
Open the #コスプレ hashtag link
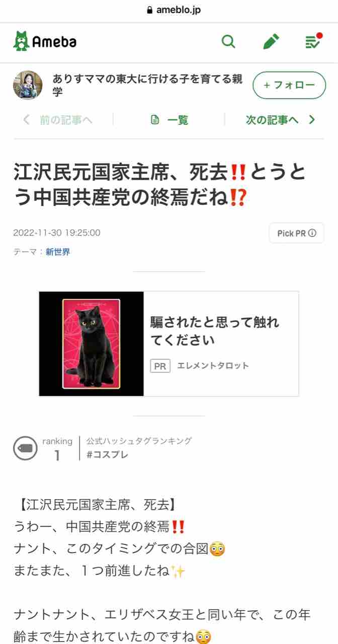[107, 455]
